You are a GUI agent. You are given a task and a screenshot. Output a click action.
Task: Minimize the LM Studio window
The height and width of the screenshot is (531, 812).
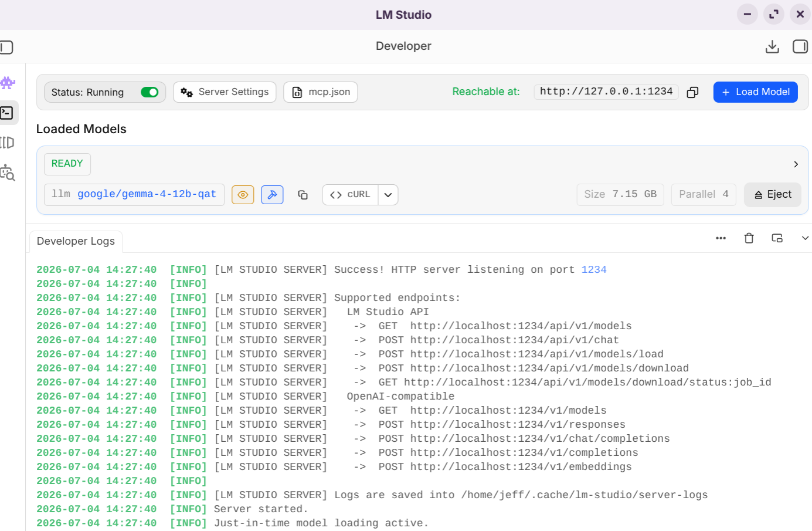pyautogui.click(x=748, y=14)
